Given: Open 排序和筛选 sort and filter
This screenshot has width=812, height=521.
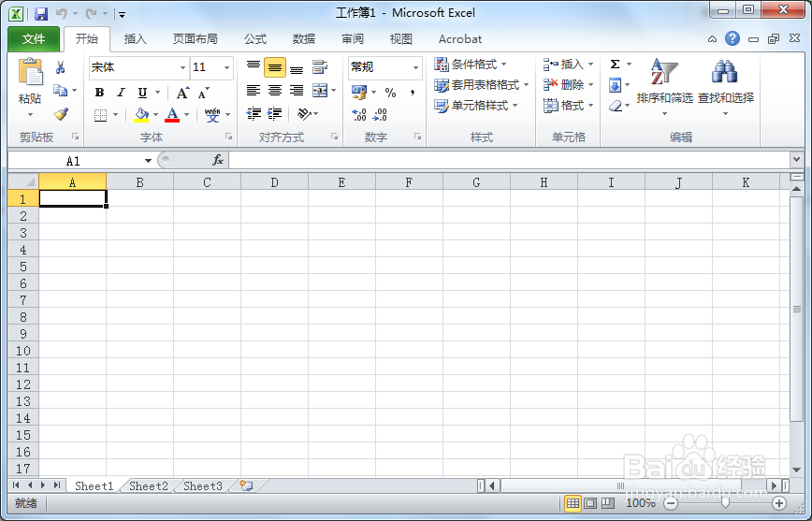Looking at the screenshot, I should (664, 86).
